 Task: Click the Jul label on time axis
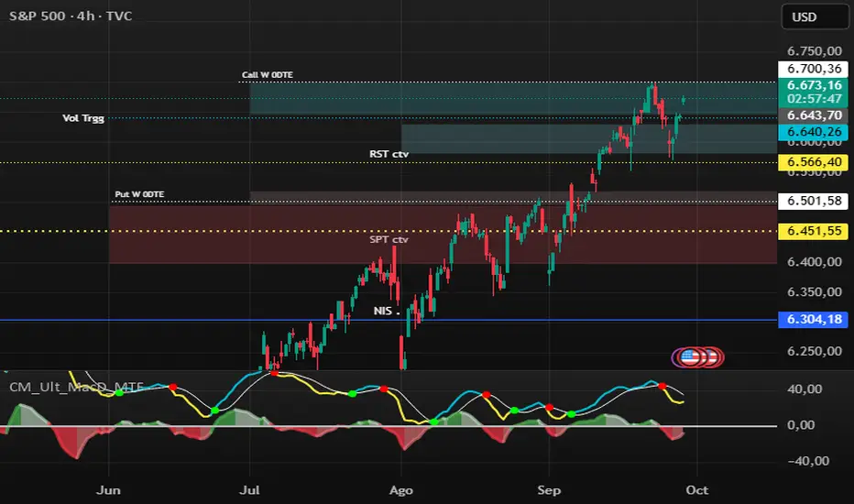249,490
